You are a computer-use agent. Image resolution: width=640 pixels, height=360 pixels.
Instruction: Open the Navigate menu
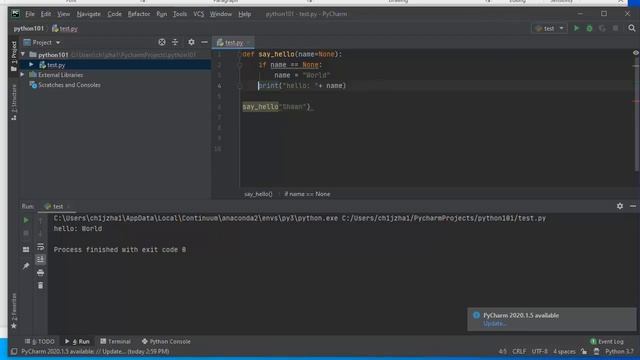(89, 14)
